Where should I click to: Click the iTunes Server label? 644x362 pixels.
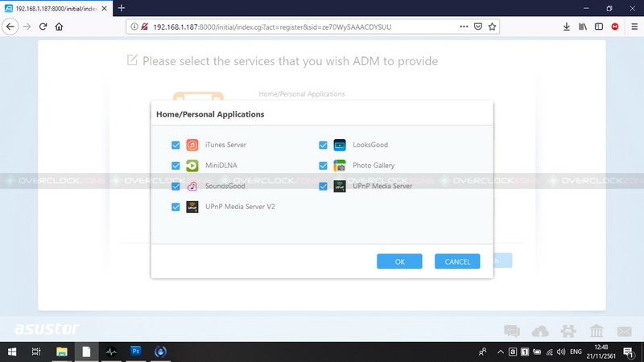[225, 145]
